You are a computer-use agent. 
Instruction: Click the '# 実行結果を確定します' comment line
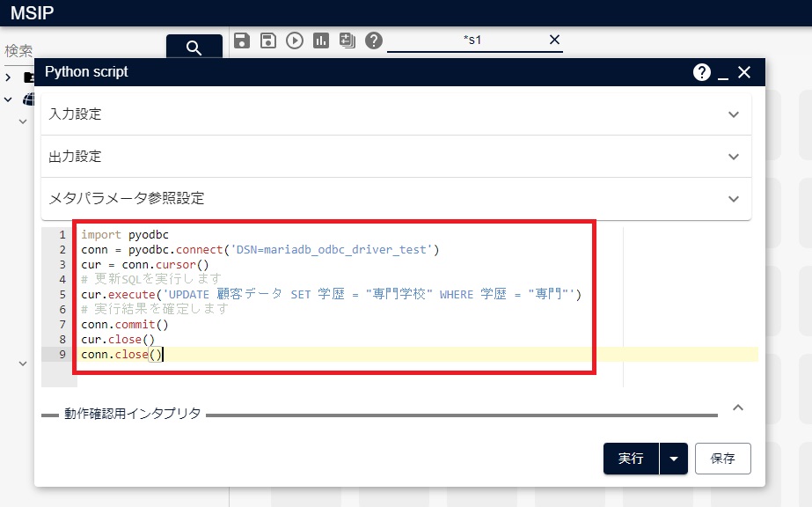[154, 309]
